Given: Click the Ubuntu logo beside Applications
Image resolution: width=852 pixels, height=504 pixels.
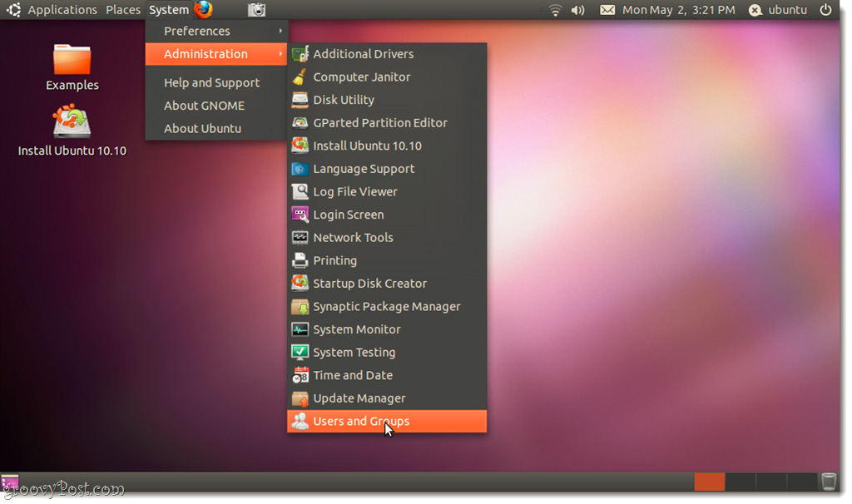Looking at the screenshot, I should 13,10.
